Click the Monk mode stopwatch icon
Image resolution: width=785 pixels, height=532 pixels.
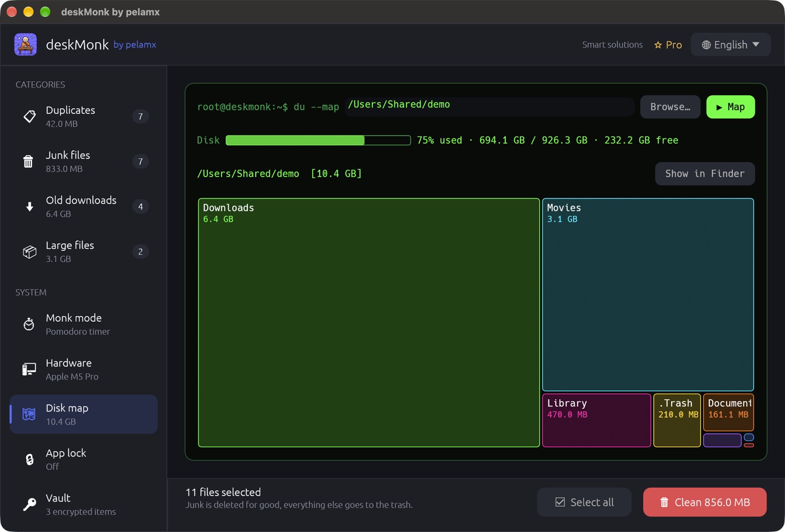tap(29, 325)
